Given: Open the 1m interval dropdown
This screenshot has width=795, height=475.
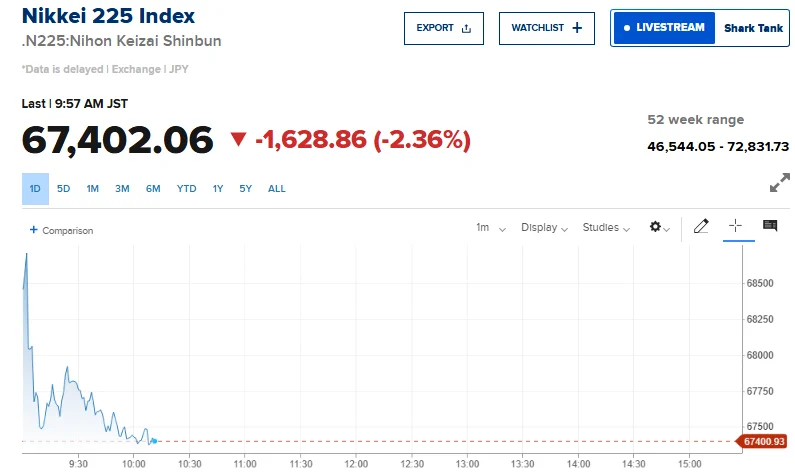Looking at the screenshot, I should pos(491,228).
